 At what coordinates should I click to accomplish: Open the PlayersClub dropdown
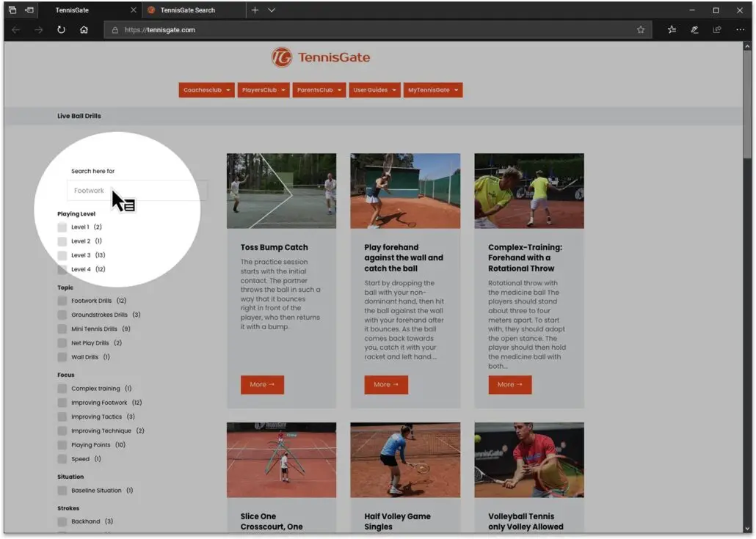[263, 90]
